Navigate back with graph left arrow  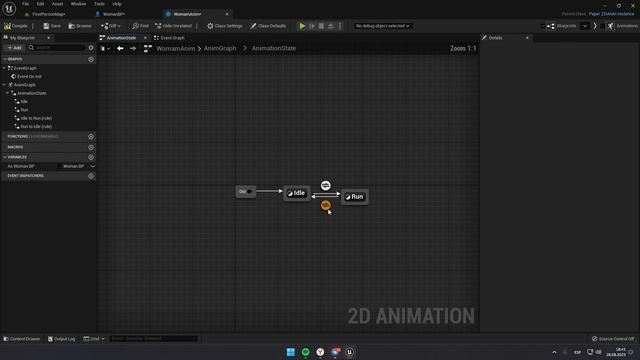click(x=120, y=48)
